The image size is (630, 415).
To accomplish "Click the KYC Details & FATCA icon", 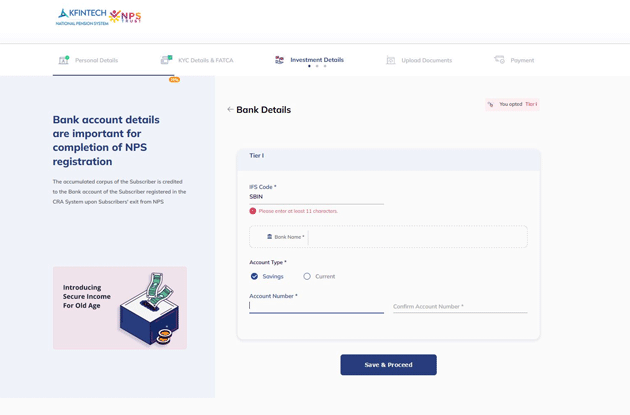I will pos(166,60).
